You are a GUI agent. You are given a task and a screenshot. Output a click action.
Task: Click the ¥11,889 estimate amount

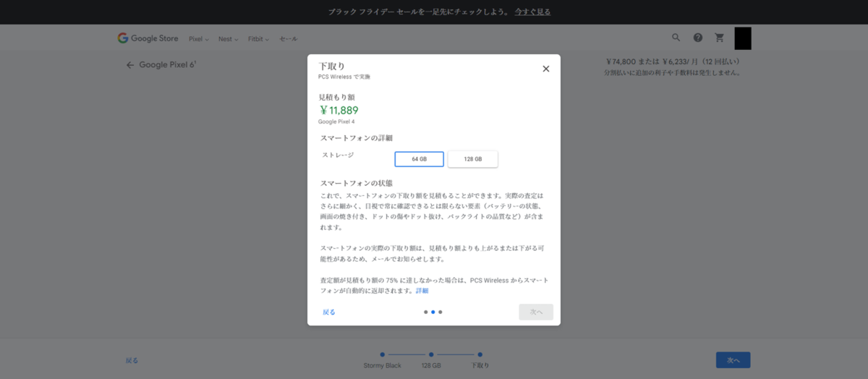pyautogui.click(x=339, y=111)
